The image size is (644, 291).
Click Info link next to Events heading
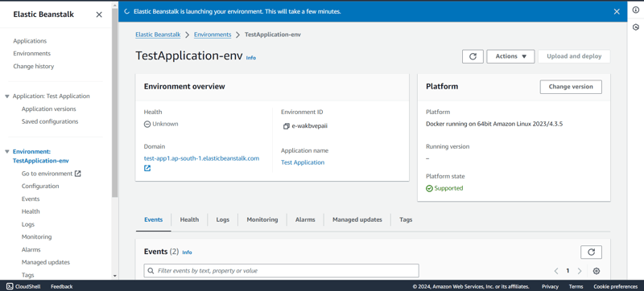tap(187, 252)
